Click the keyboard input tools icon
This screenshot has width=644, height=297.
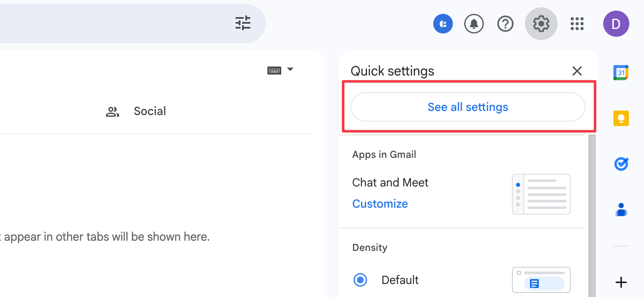click(x=274, y=71)
